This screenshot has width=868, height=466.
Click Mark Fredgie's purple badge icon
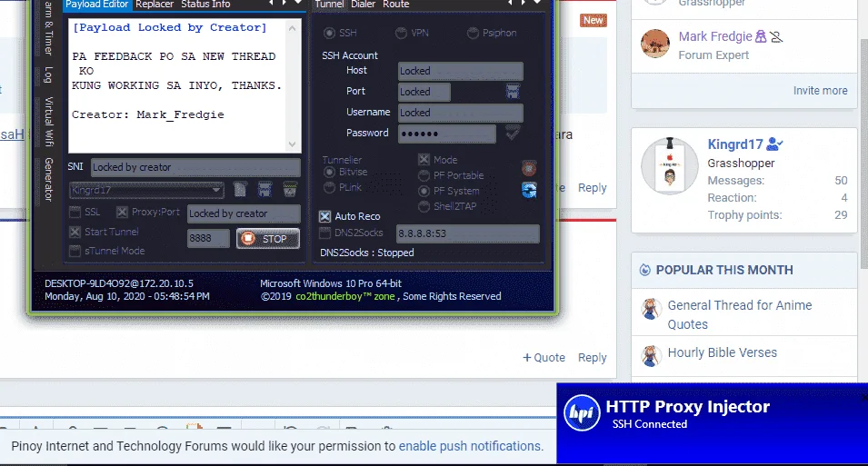coord(761,36)
